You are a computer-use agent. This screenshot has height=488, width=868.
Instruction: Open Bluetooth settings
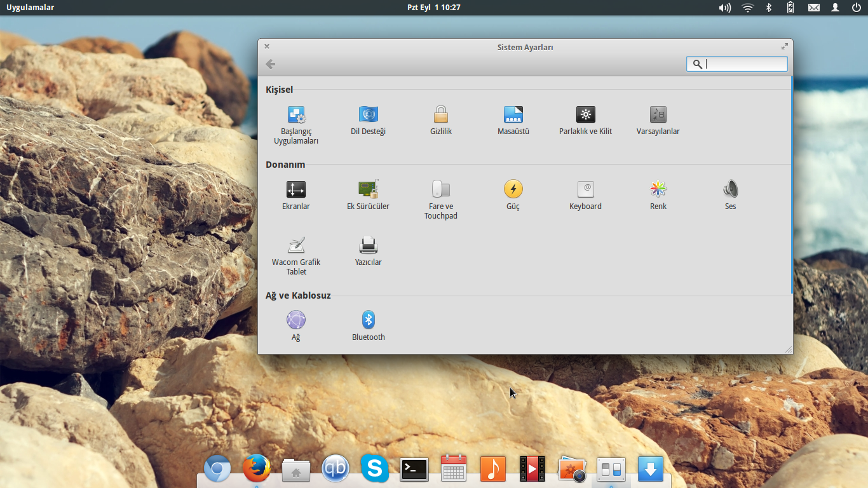point(369,327)
